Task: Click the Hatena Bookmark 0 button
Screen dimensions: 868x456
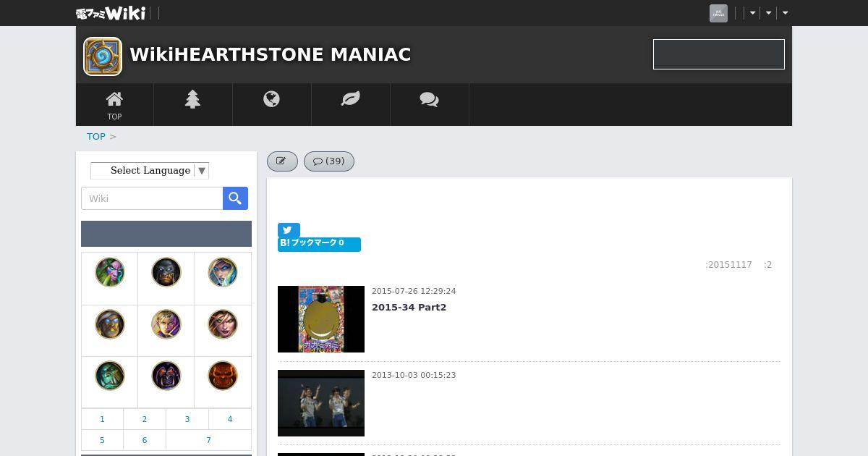Action: tap(319, 244)
